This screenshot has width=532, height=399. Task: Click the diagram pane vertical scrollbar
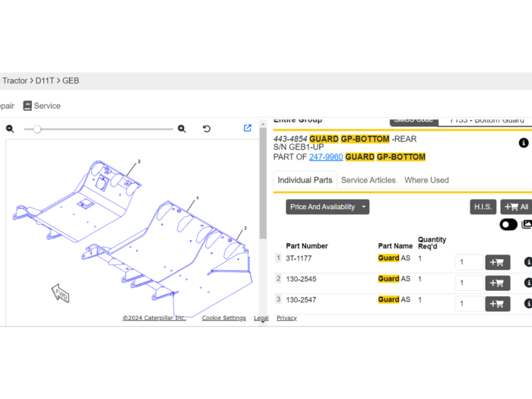click(263, 183)
